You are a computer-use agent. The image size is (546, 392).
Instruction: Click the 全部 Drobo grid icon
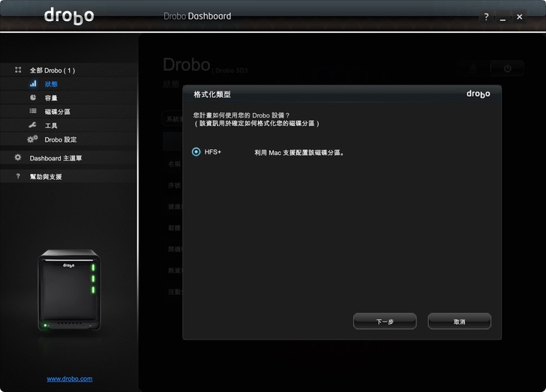click(18, 70)
